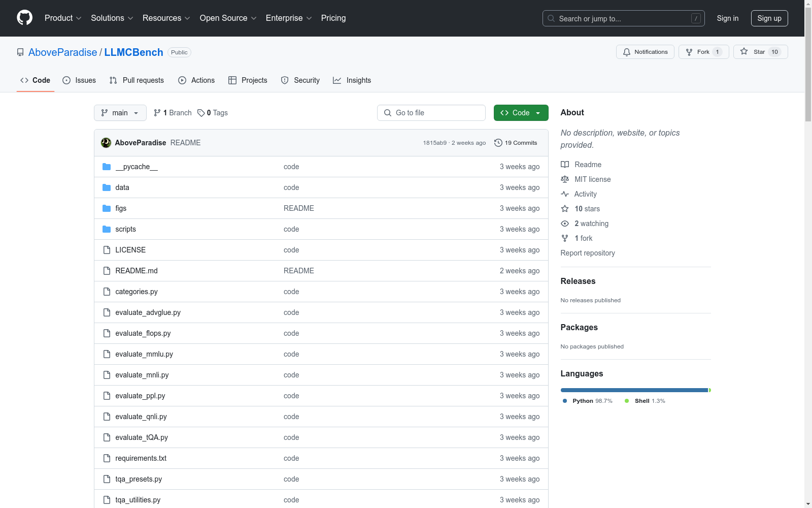
Task: Open the main branch selector dropdown
Action: coord(120,113)
